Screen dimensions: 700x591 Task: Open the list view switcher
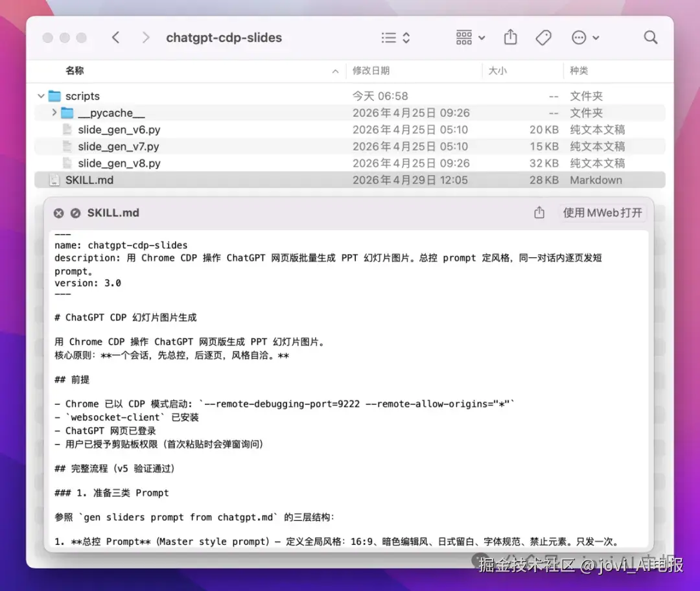pyautogui.click(x=395, y=38)
